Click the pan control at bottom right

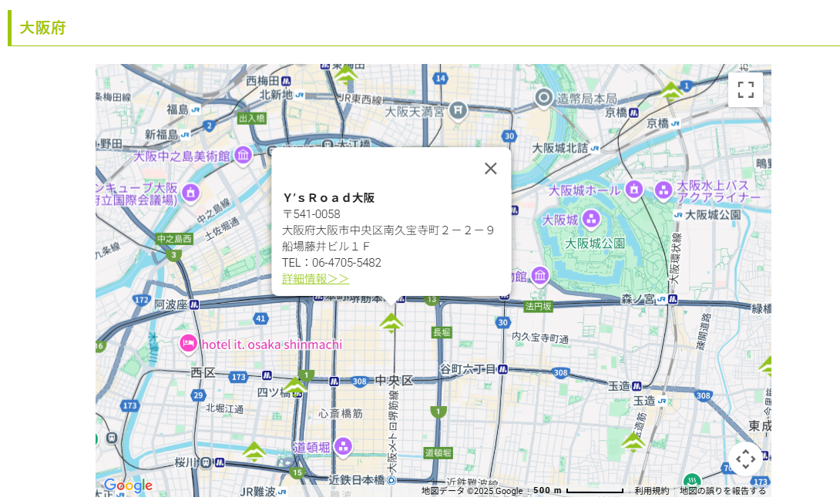pyautogui.click(x=745, y=459)
